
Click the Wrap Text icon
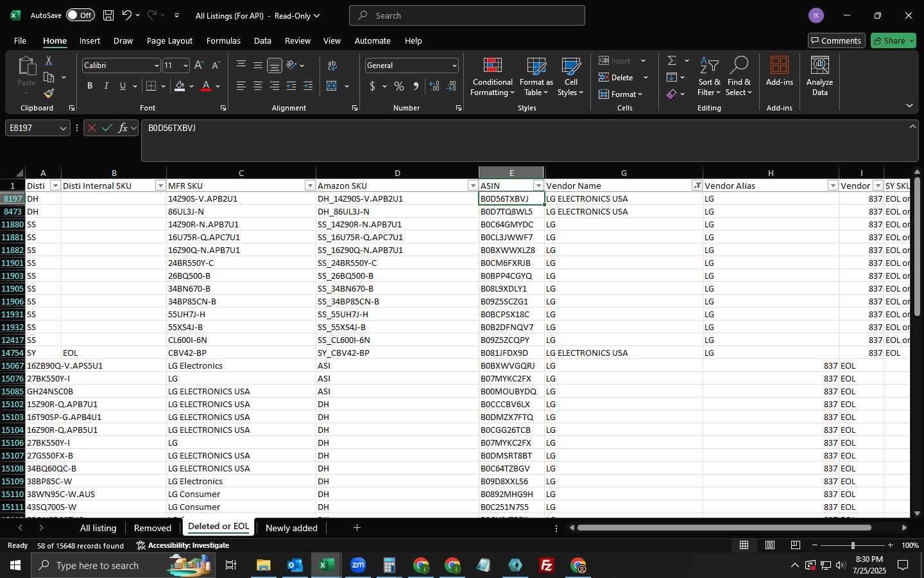[x=332, y=66]
